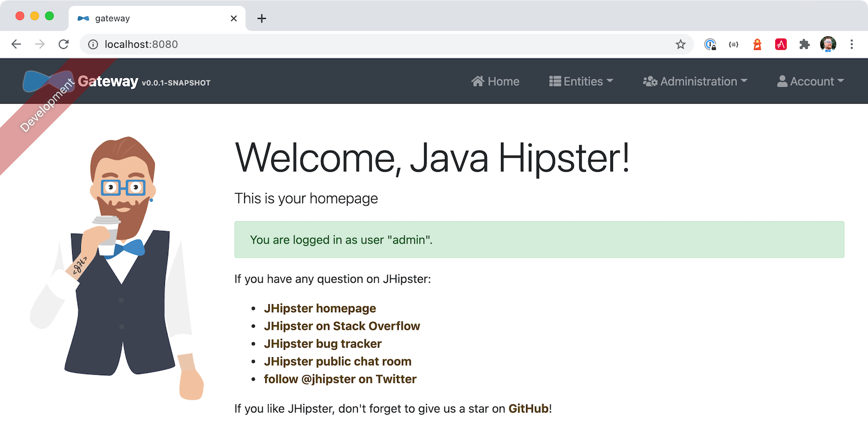Visit the GitHub link

pos(528,409)
